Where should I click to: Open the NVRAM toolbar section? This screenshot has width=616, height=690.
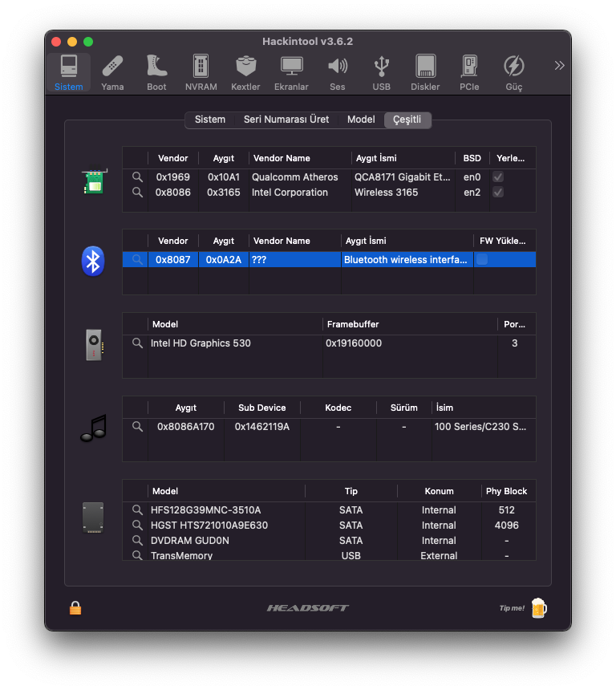[201, 72]
